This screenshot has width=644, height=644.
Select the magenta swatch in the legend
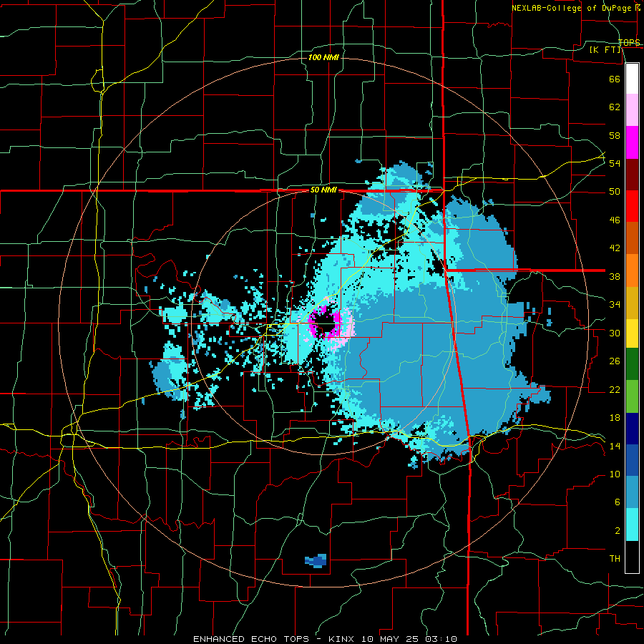click(x=632, y=142)
